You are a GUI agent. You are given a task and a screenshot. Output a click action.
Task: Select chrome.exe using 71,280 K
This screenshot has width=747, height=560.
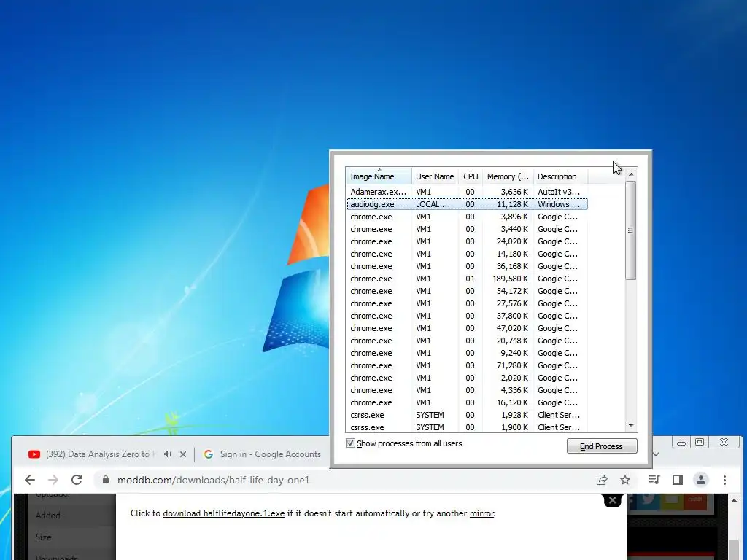(x=467, y=365)
